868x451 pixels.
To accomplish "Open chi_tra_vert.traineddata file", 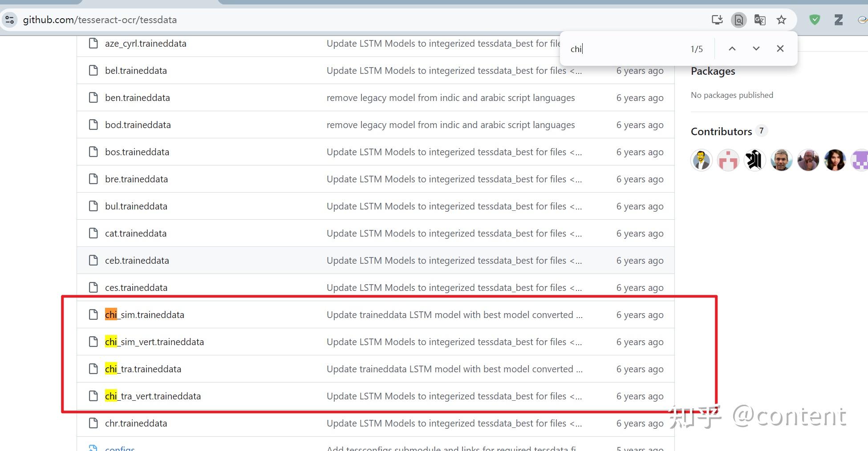I will (153, 396).
